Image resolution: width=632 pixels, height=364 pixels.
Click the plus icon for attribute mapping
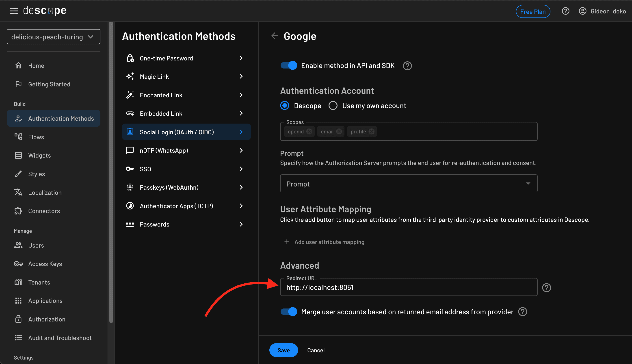[287, 242]
